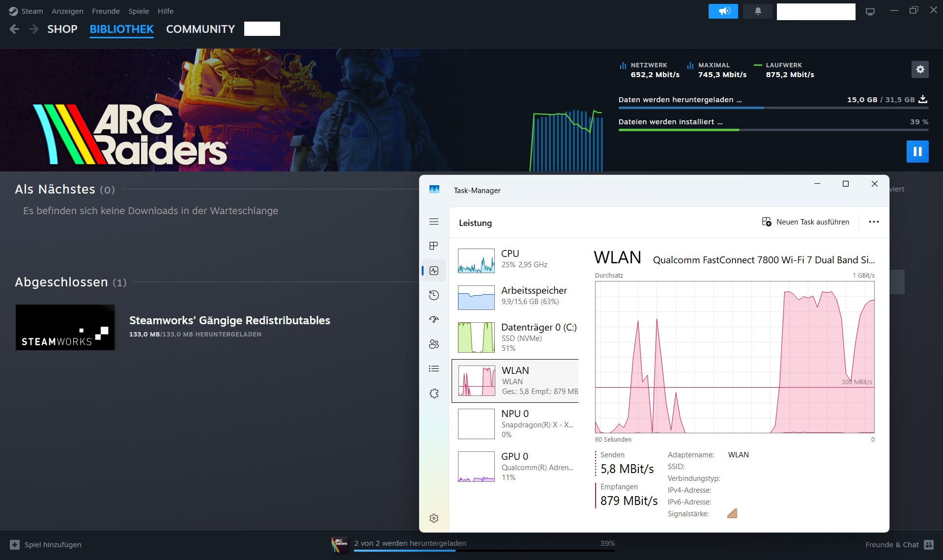Click the Steam download speed graph

(566, 140)
